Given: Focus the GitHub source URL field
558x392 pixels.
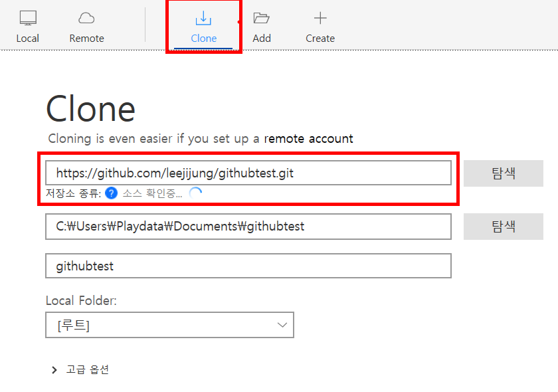Looking at the screenshot, I should [x=248, y=173].
